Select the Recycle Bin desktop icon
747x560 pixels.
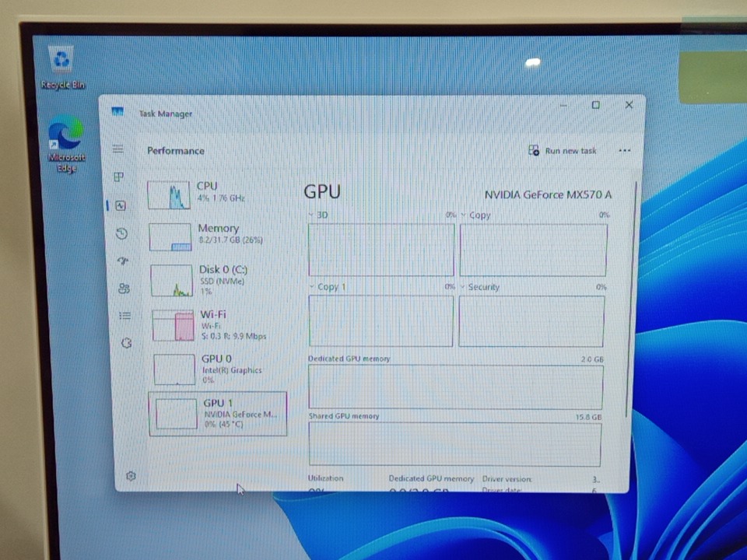(x=62, y=68)
